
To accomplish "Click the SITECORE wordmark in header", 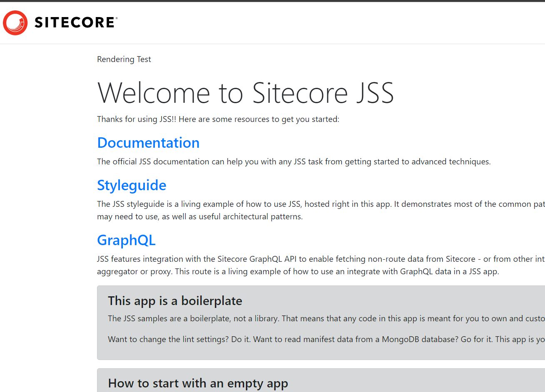I will pyautogui.click(x=76, y=22).
